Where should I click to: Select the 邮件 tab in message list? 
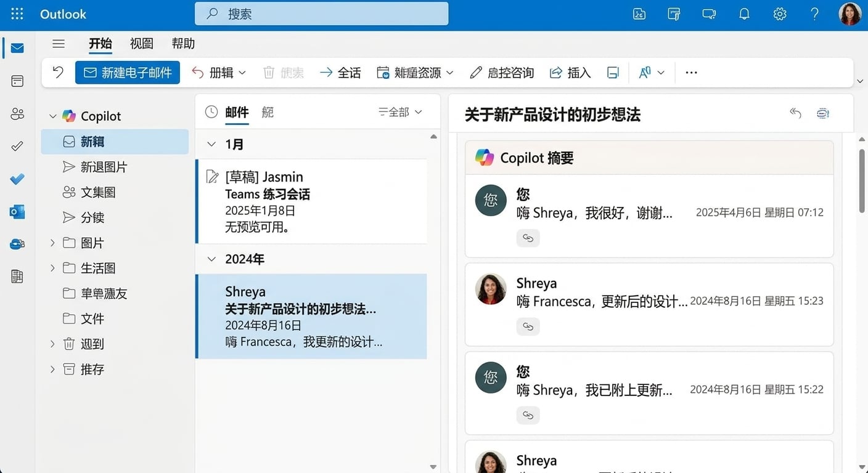pos(237,112)
